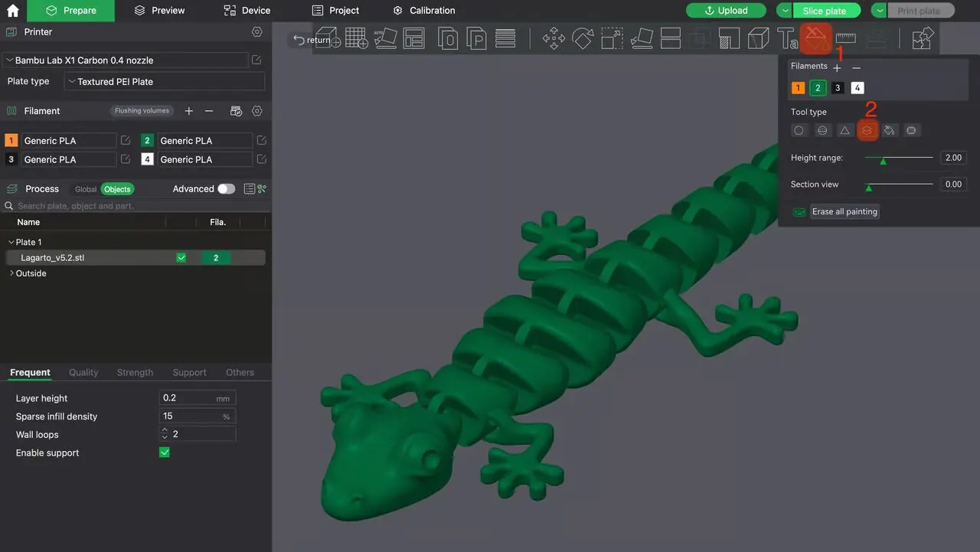
Task: Toggle the Advanced mode switch
Action: click(226, 189)
